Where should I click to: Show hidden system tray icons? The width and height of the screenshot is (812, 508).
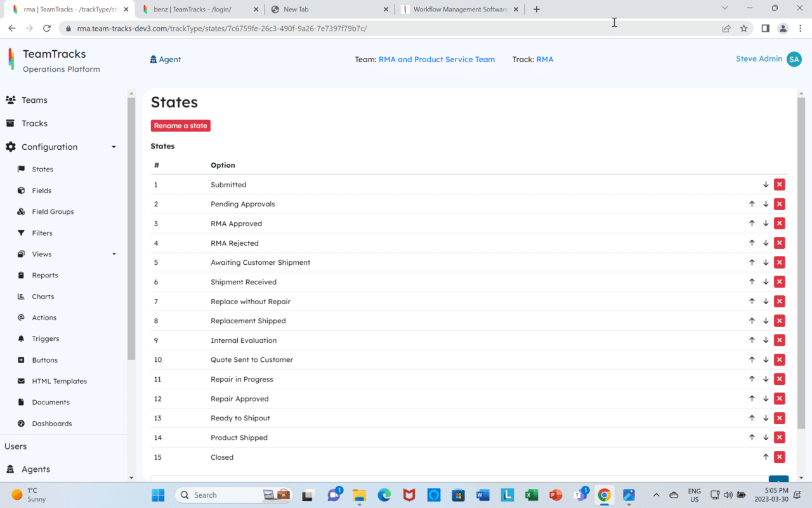(x=656, y=495)
